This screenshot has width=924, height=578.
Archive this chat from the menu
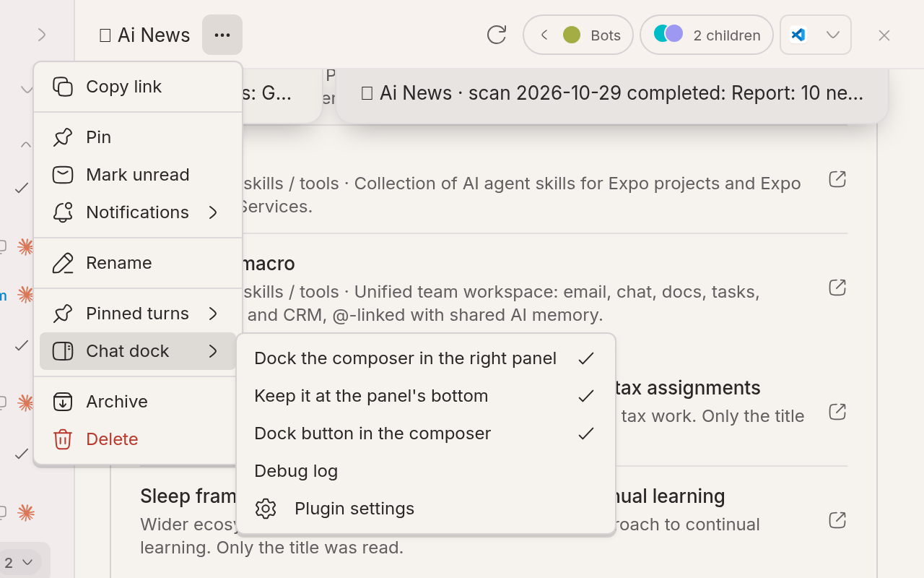point(138,402)
